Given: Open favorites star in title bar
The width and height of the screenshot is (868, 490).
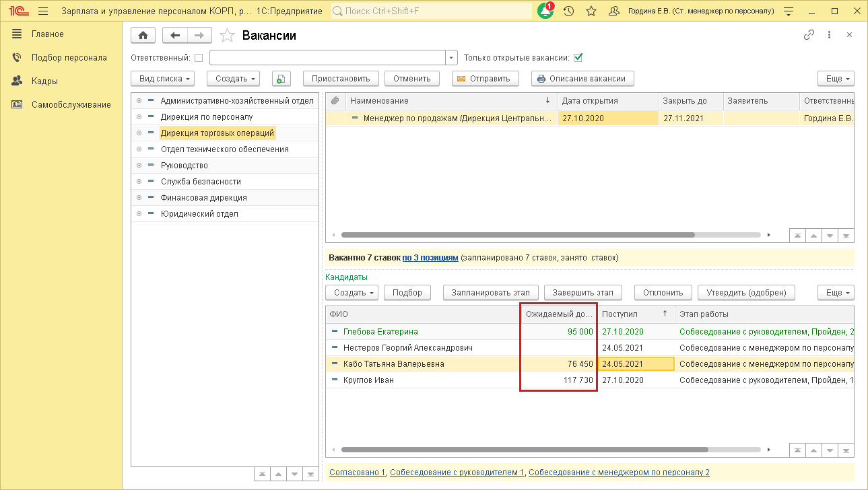Looking at the screenshot, I should tap(591, 11).
